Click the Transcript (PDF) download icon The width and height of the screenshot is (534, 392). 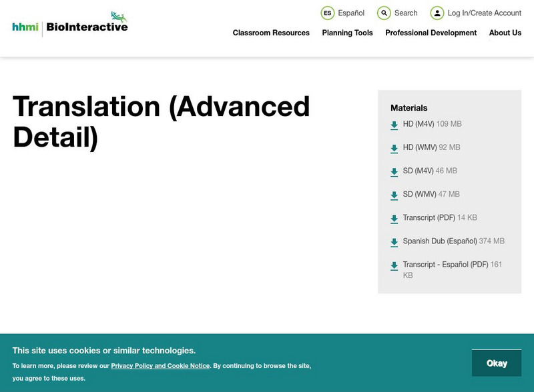point(393,218)
